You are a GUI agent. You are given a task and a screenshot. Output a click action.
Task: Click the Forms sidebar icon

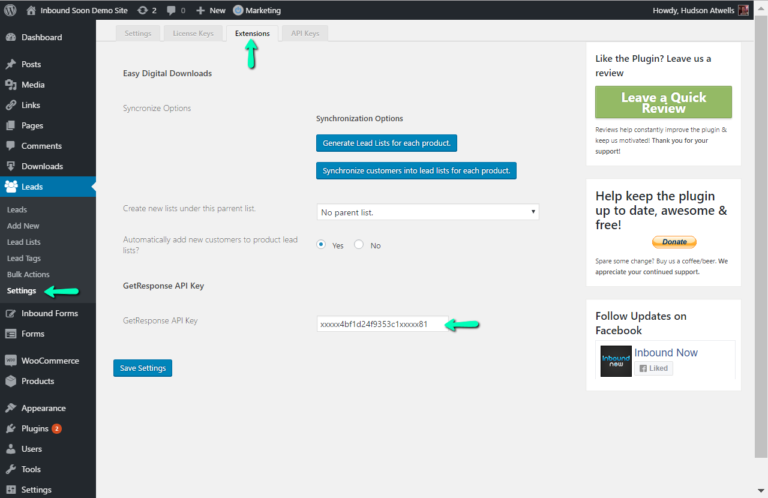pos(11,334)
